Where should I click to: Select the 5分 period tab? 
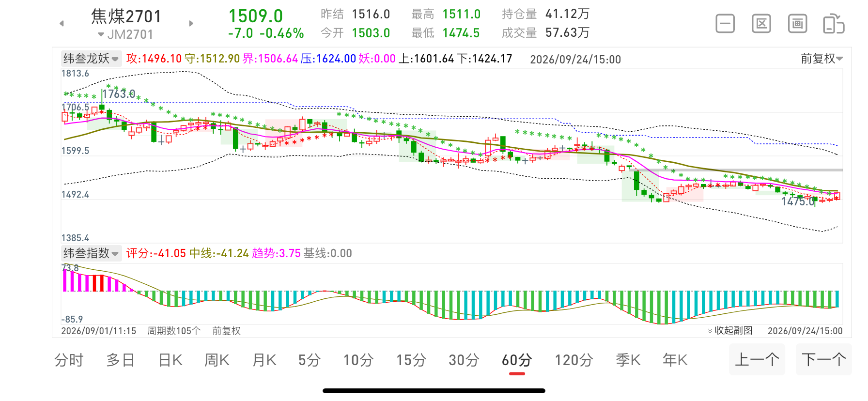point(310,360)
